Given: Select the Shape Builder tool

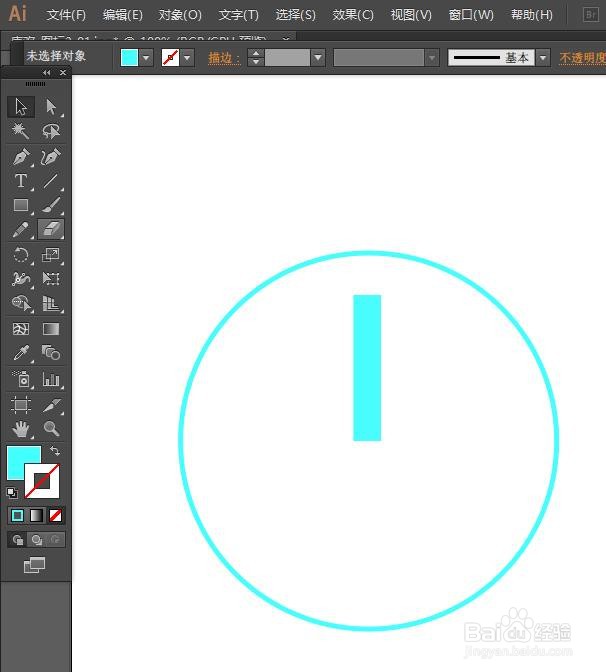Looking at the screenshot, I should pos(21,303).
